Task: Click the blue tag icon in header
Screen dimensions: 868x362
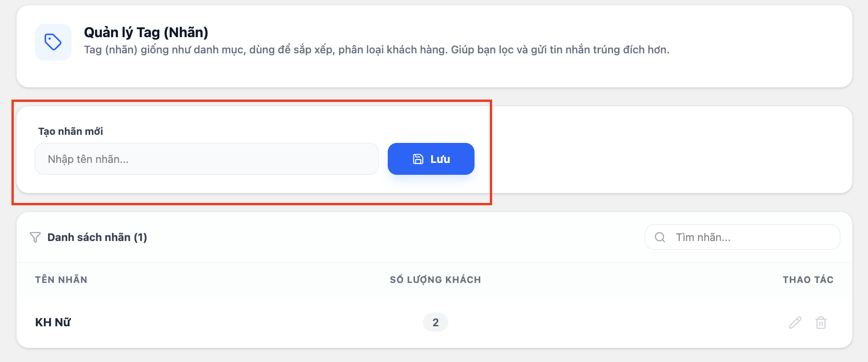Action: pos(53,42)
